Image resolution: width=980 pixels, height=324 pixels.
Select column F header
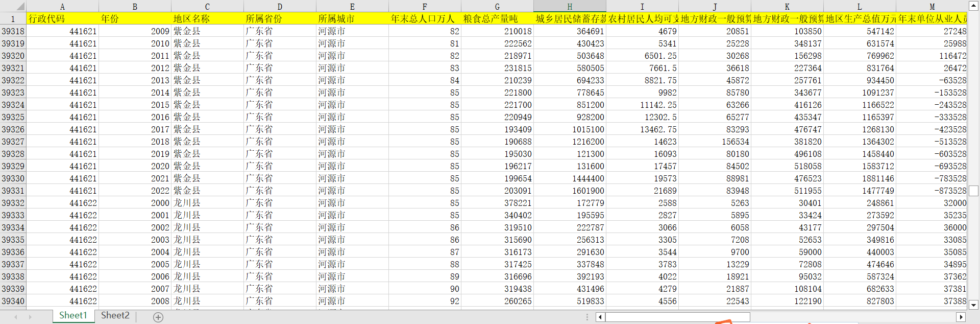(x=425, y=6)
